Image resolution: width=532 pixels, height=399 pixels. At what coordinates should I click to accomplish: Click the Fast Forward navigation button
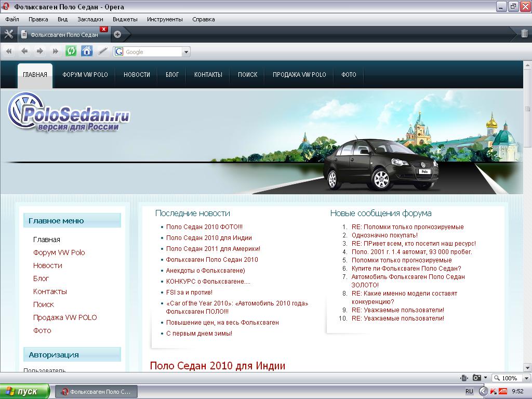(55, 51)
